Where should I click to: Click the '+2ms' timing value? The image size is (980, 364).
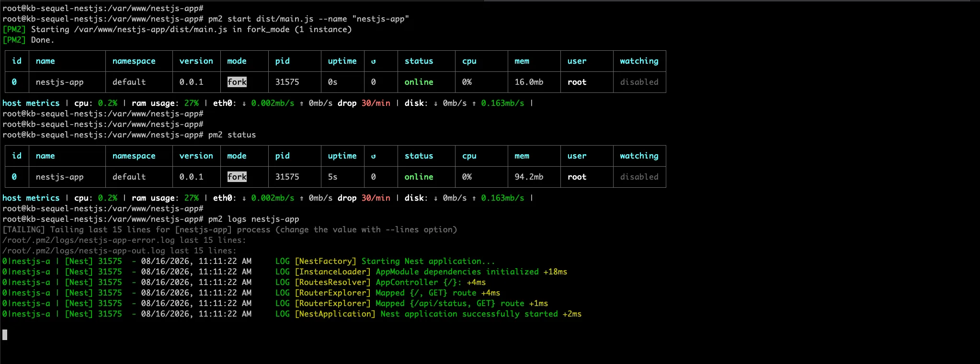[x=572, y=314]
